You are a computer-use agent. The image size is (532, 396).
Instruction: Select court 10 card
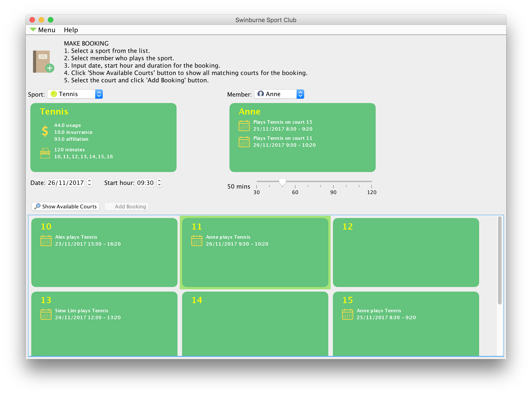point(104,252)
